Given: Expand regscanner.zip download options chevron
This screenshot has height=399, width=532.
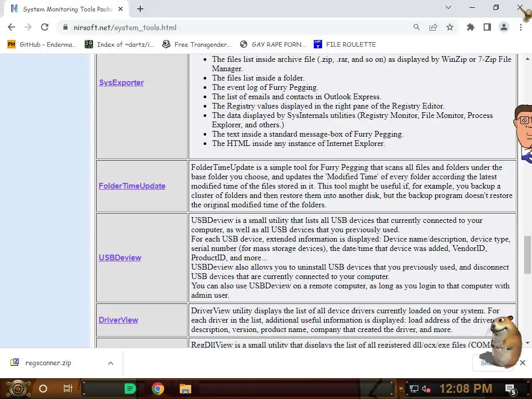Looking at the screenshot, I should pos(111,363).
